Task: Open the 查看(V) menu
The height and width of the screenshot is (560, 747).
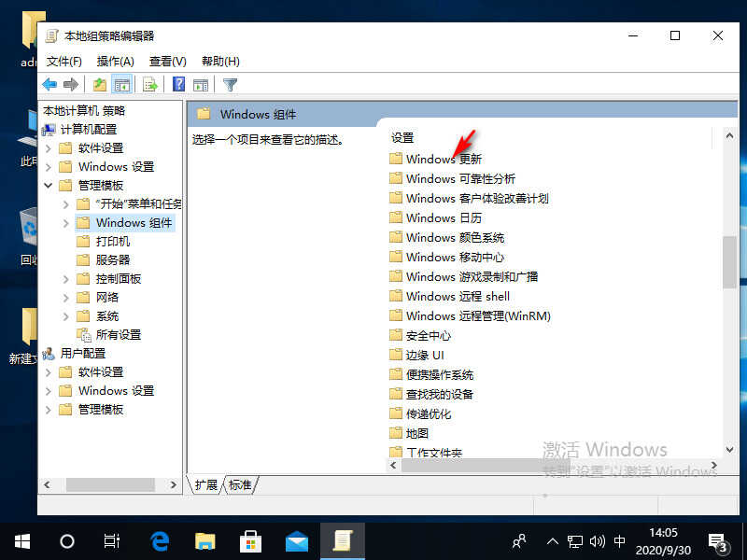Action: coord(167,62)
